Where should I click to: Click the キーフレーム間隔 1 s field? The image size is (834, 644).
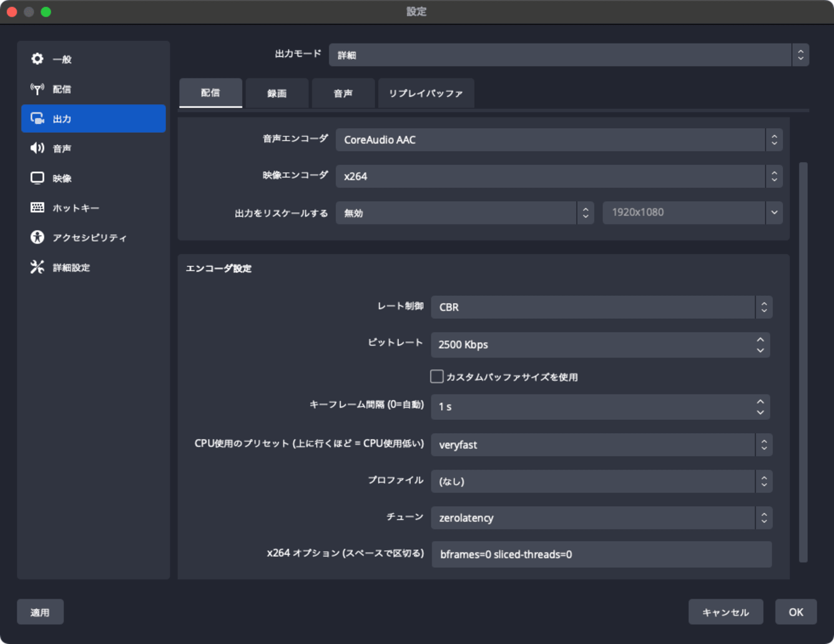[600, 407]
